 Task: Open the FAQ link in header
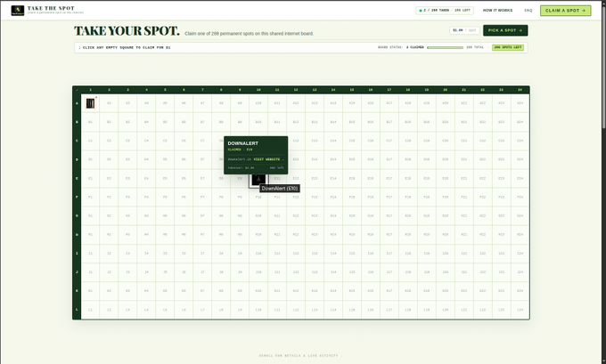pyautogui.click(x=528, y=11)
